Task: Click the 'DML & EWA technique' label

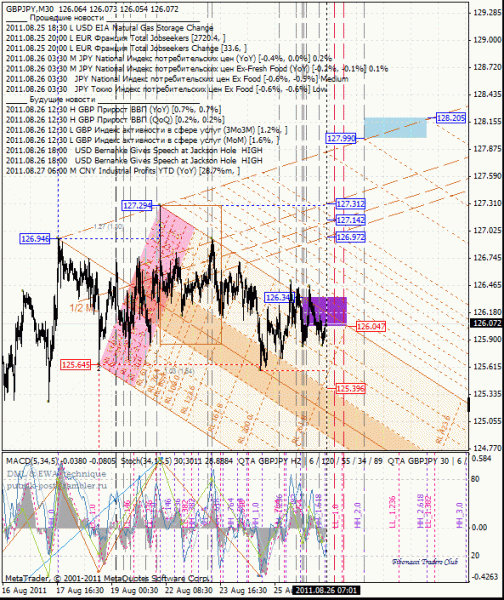Action: pyautogui.click(x=56, y=474)
